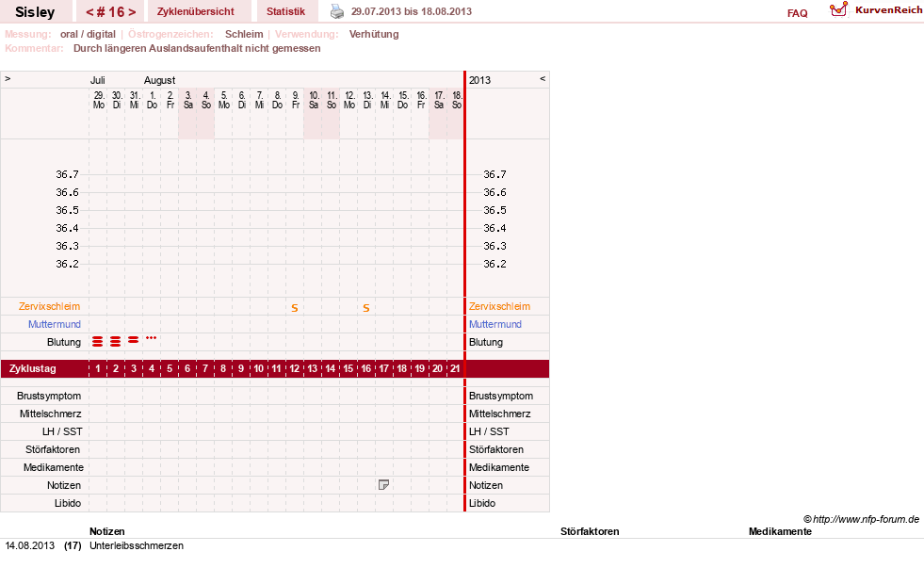Click the right Muttermund row label
Image resolution: width=924 pixels, height=568 pixels.
point(495,324)
